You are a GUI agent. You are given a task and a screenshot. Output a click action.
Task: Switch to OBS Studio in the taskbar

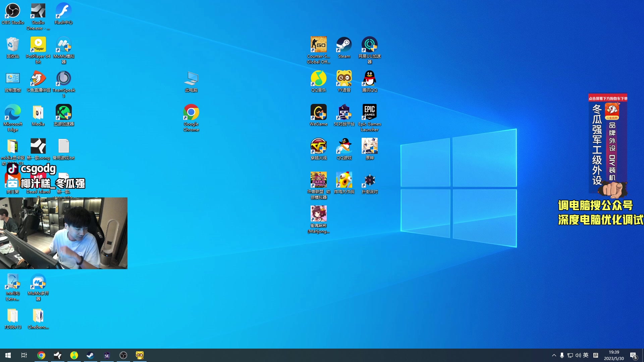tap(123, 355)
